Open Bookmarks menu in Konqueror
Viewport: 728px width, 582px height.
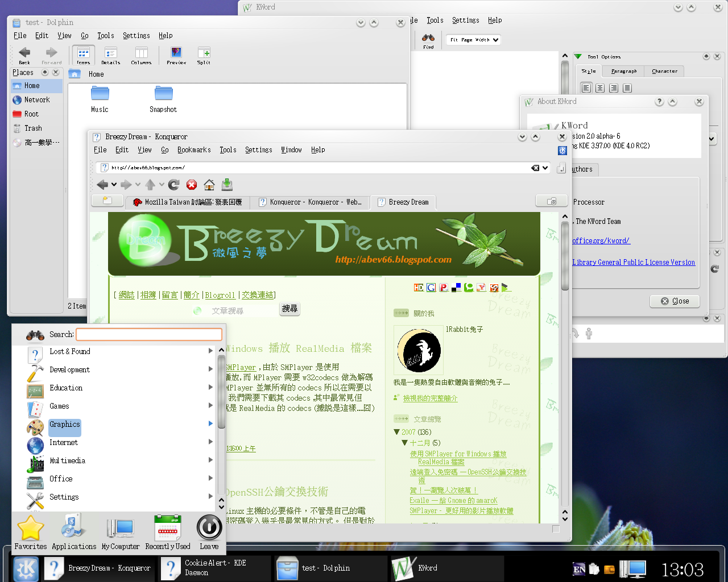pyautogui.click(x=194, y=150)
